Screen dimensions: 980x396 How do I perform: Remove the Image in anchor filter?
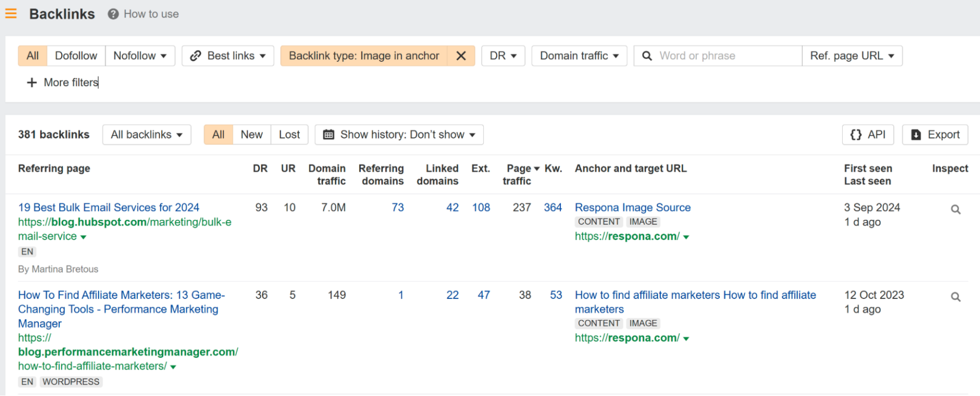(x=461, y=56)
